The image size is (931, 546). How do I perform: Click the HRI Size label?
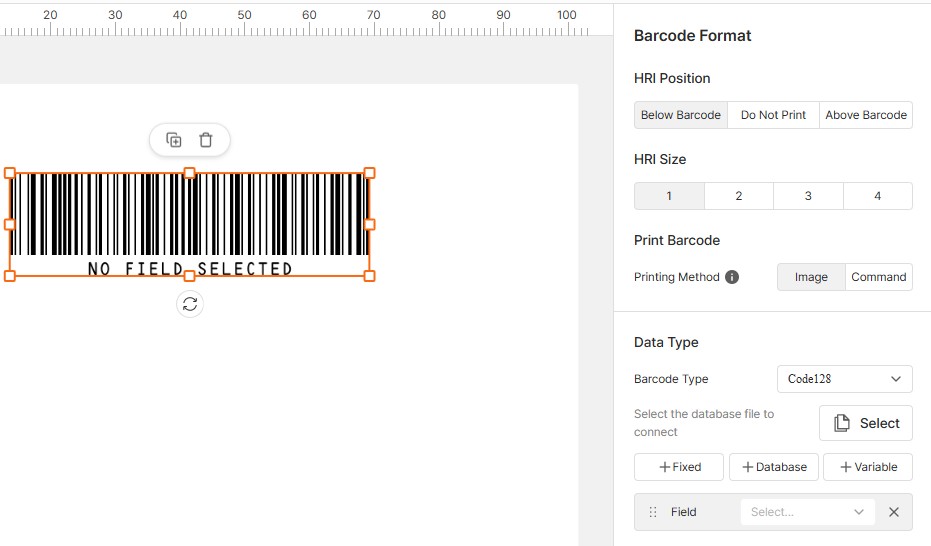pos(660,159)
